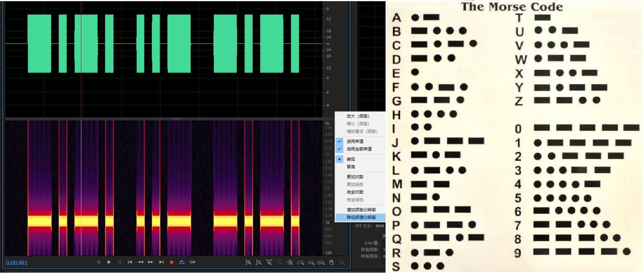The image size is (644, 273).
Task: Jump to previous marker with skip-back icon
Action: pos(130,263)
